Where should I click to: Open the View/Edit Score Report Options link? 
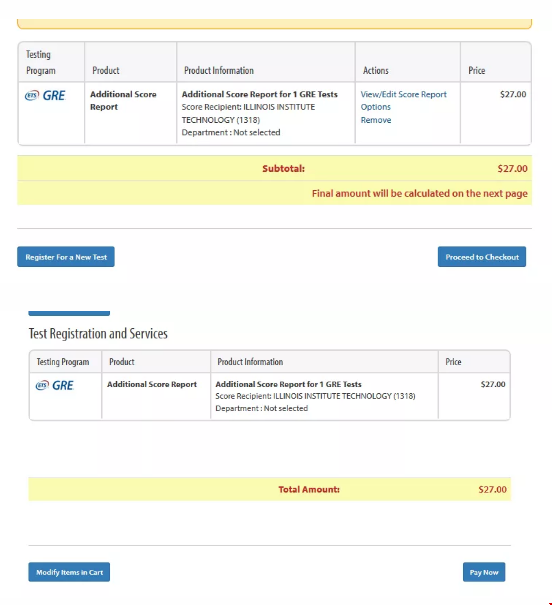pyautogui.click(x=403, y=100)
